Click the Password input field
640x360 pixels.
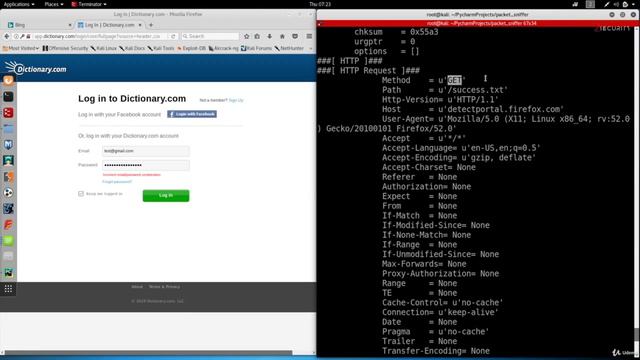[146, 165]
